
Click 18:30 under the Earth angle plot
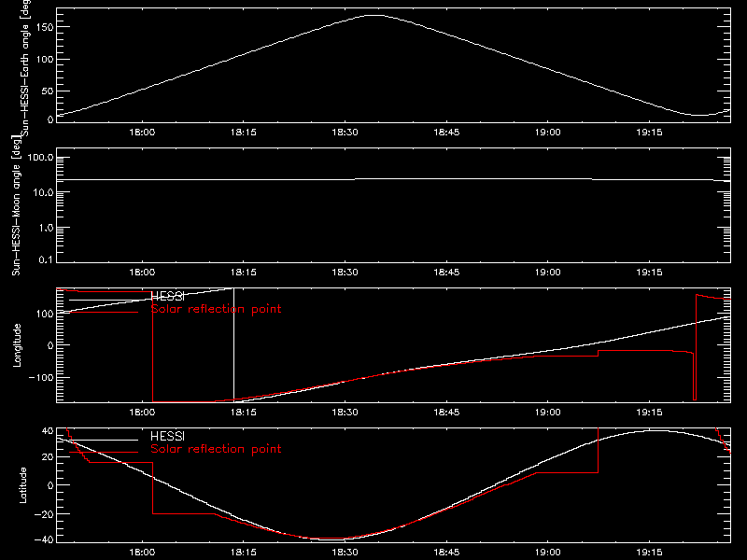pyautogui.click(x=345, y=132)
